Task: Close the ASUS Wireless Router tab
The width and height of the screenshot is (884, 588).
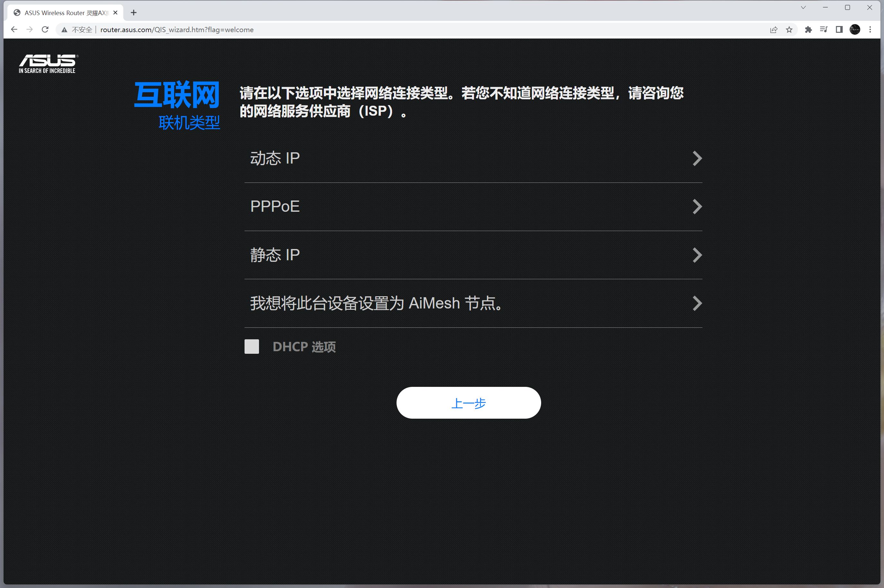Action: tap(115, 13)
